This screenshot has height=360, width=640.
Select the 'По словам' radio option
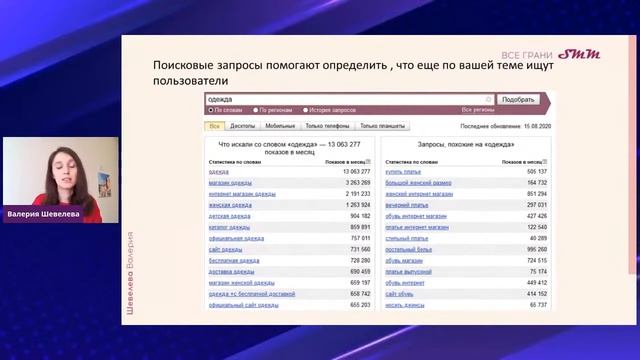pyautogui.click(x=225, y=110)
